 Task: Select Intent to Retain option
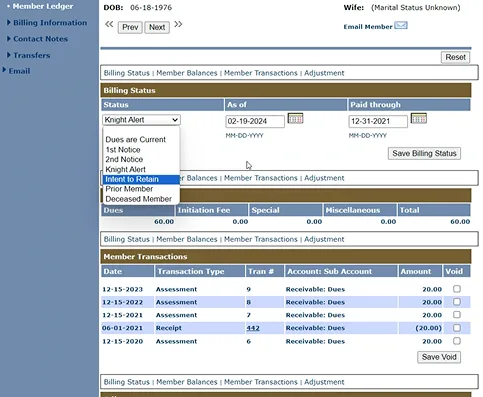click(141, 179)
